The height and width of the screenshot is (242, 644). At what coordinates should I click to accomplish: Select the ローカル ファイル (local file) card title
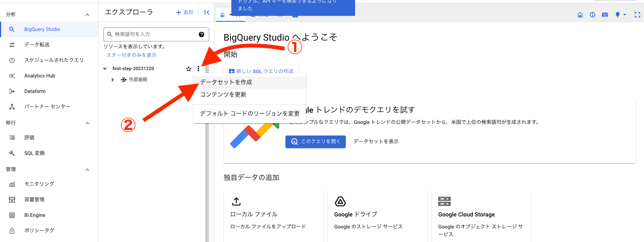tap(254, 214)
